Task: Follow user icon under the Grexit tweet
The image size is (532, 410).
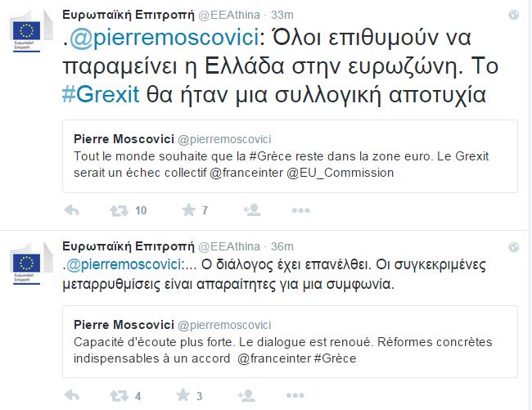Action: tap(251, 210)
